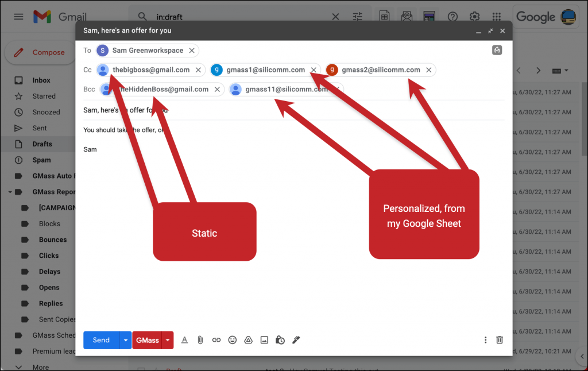Image resolution: width=588 pixels, height=371 pixels.
Task: Attach files with the paperclip icon
Action: (200, 339)
